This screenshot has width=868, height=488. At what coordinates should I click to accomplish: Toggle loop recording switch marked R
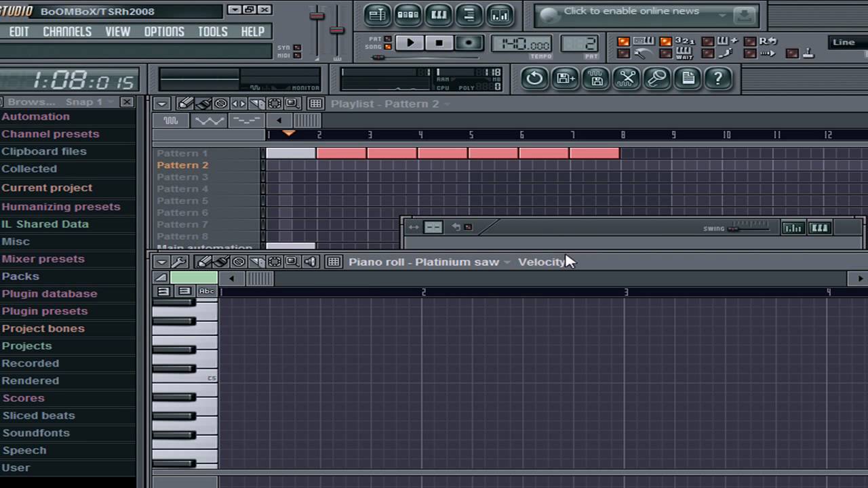[749, 42]
